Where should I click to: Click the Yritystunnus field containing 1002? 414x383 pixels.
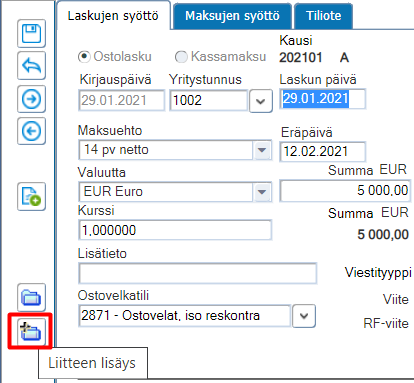[x=209, y=100]
